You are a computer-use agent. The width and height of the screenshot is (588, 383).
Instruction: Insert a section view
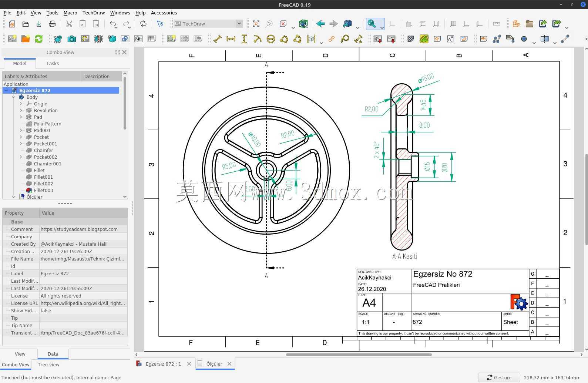(98, 39)
